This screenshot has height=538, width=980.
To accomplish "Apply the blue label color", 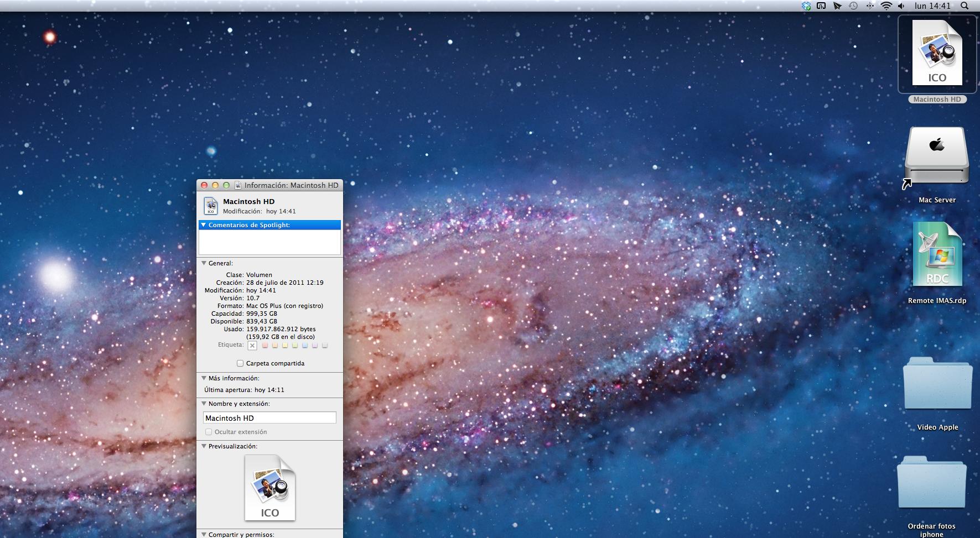I will point(305,346).
